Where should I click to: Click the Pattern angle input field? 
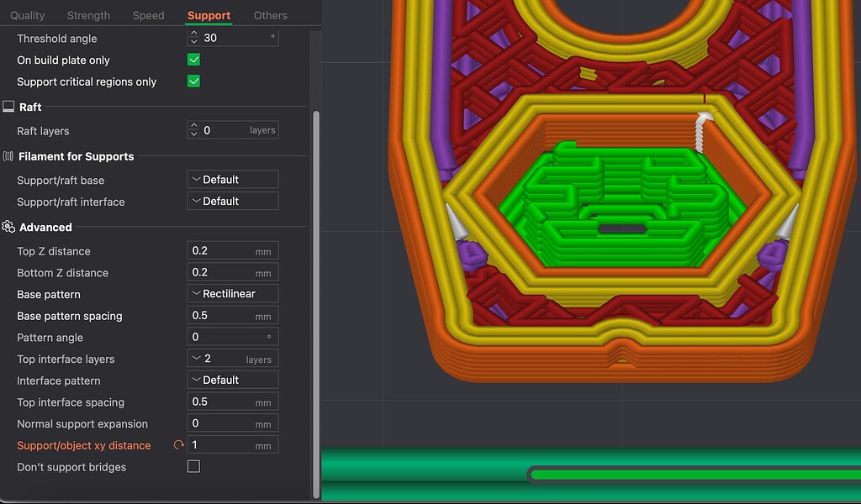(x=233, y=337)
